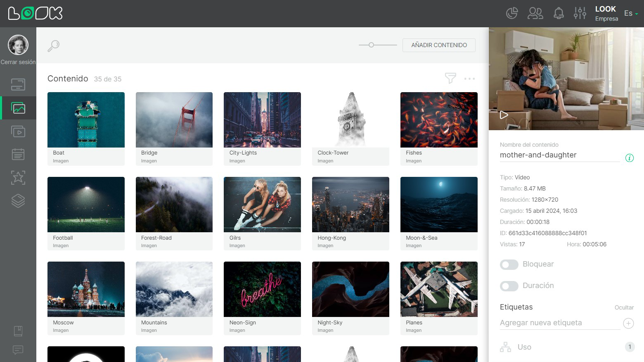
Task: Select the Clock-Tower thumbnail
Action: coord(350,120)
